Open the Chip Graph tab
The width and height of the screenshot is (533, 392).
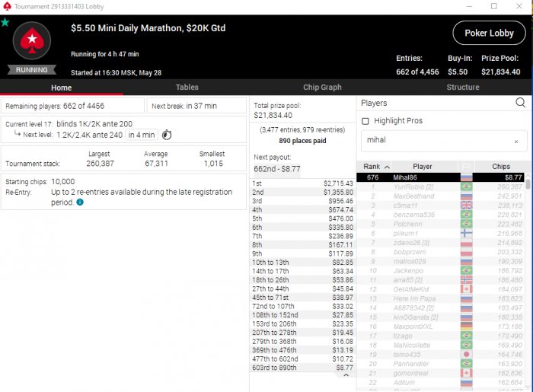(322, 88)
